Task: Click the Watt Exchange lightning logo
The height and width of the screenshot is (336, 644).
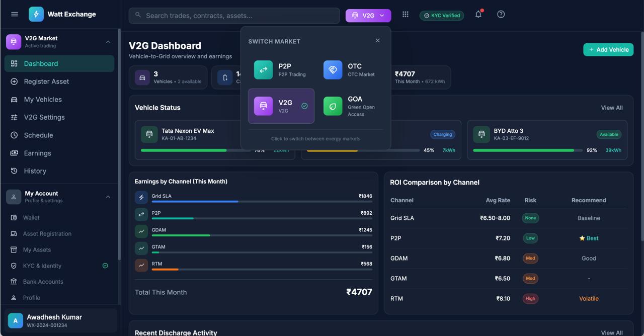Action: pos(35,14)
